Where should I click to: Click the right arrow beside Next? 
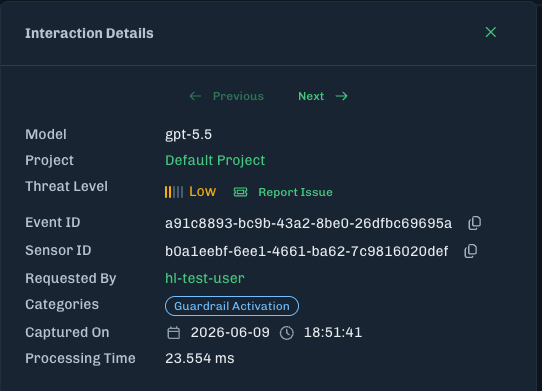coord(342,96)
